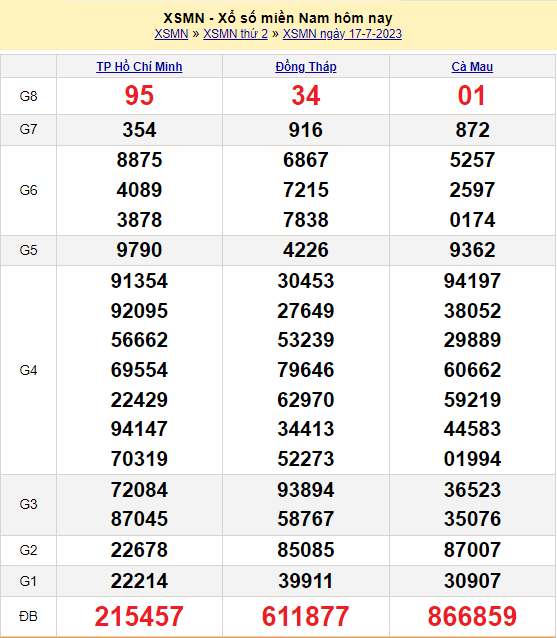Select the ĐB row label
Viewport: 557px width, 638px height.
pos(28,616)
